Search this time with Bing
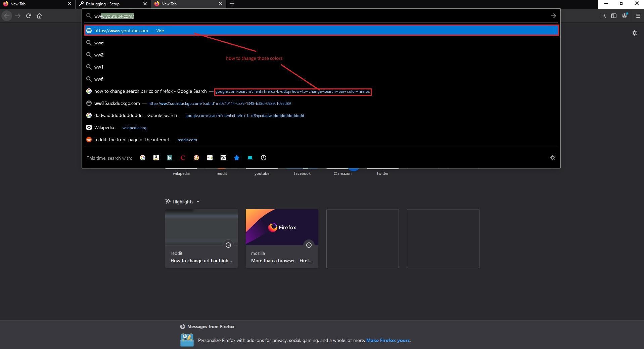The image size is (644, 349). tap(170, 158)
